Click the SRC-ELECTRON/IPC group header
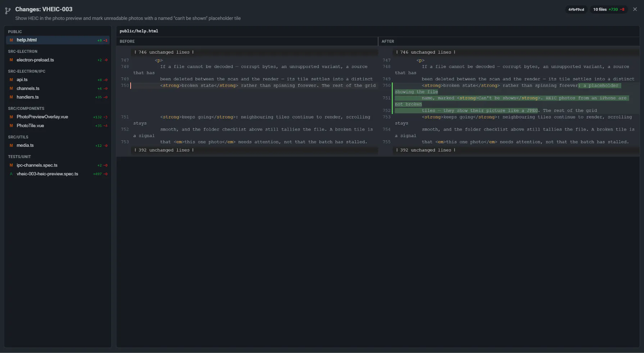This screenshot has width=644, height=353. point(27,71)
